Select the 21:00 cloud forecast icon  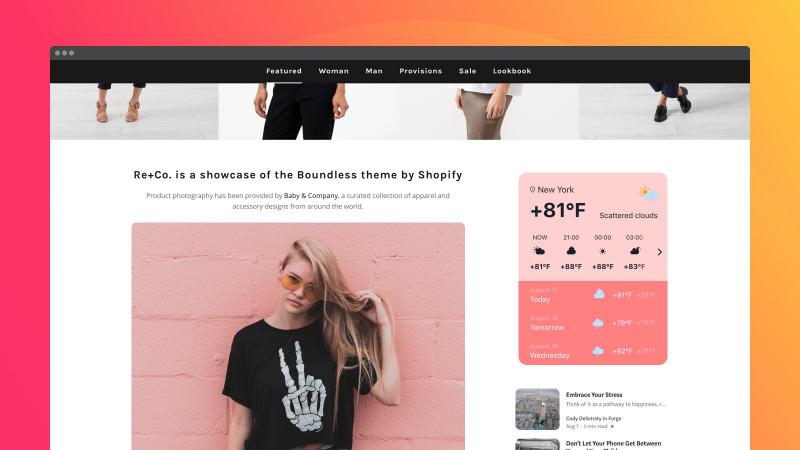point(571,251)
